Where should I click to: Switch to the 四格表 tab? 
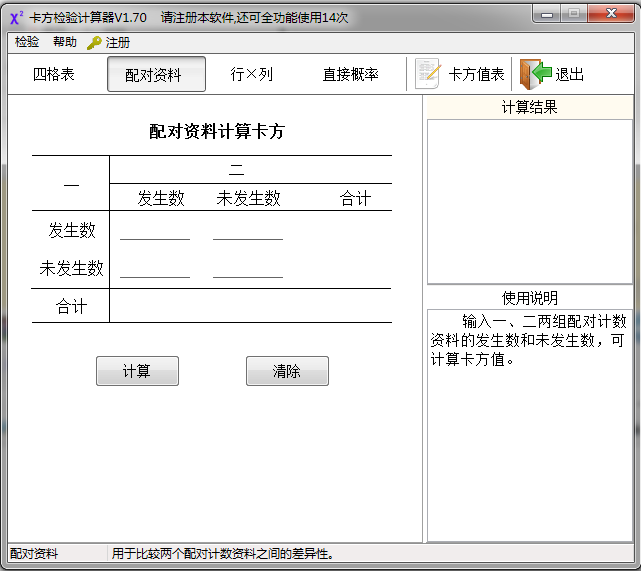pyautogui.click(x=54, y=74)
